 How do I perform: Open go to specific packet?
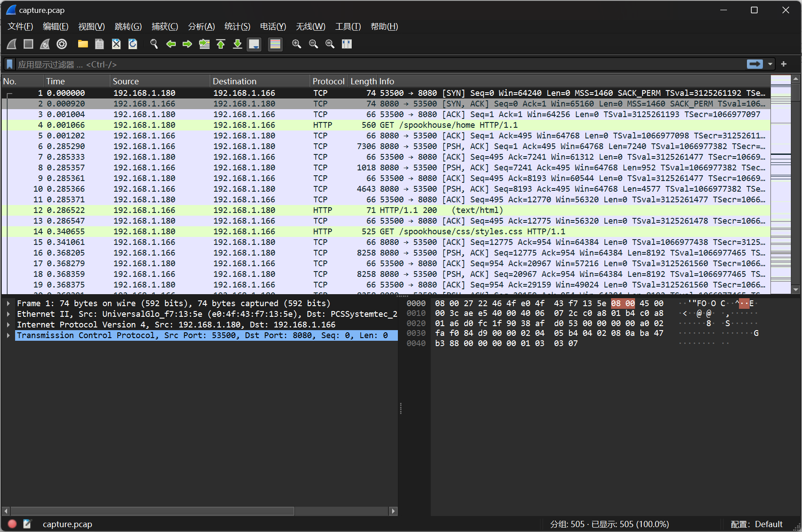[x=204, y=44]
